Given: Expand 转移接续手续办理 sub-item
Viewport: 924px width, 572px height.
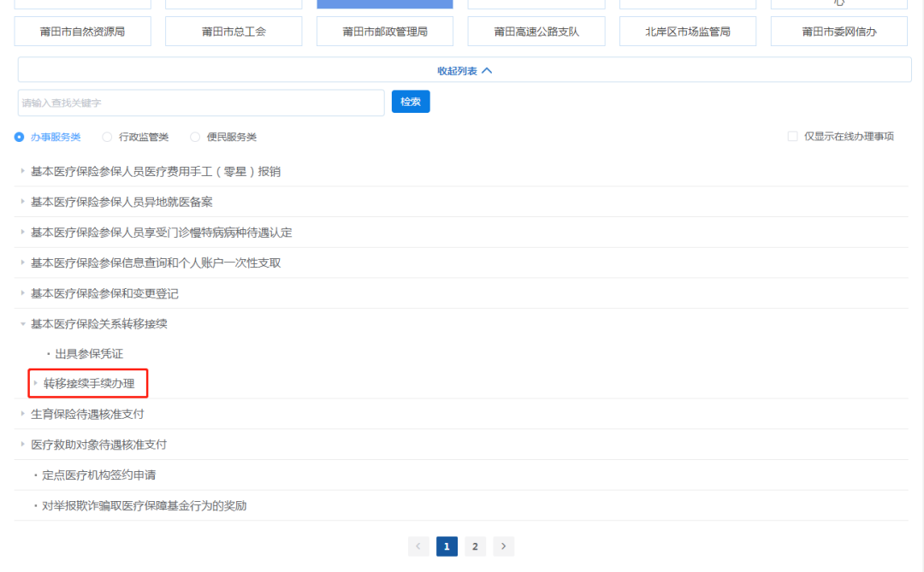Looking at the screenshot, I should click(x=89, y=384).
